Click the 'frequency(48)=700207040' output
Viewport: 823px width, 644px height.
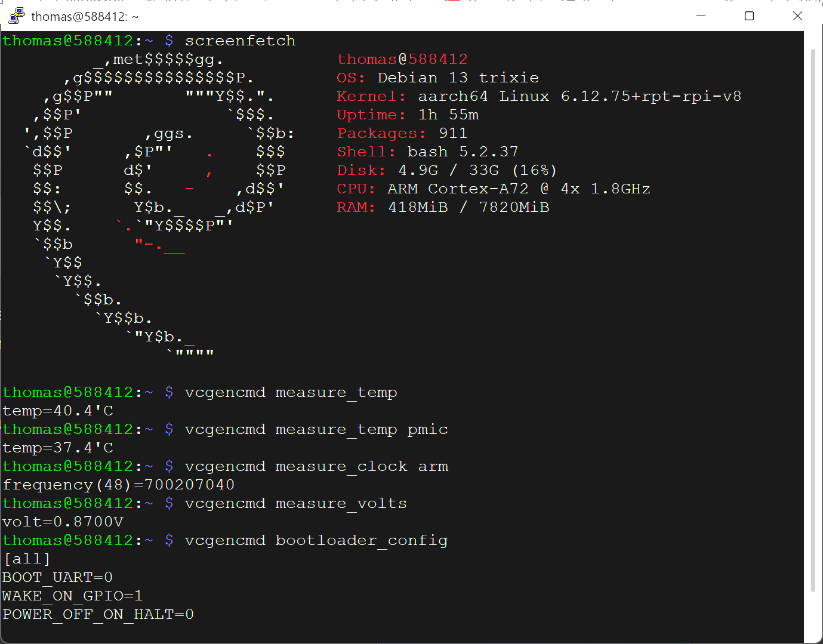[119, 485]
